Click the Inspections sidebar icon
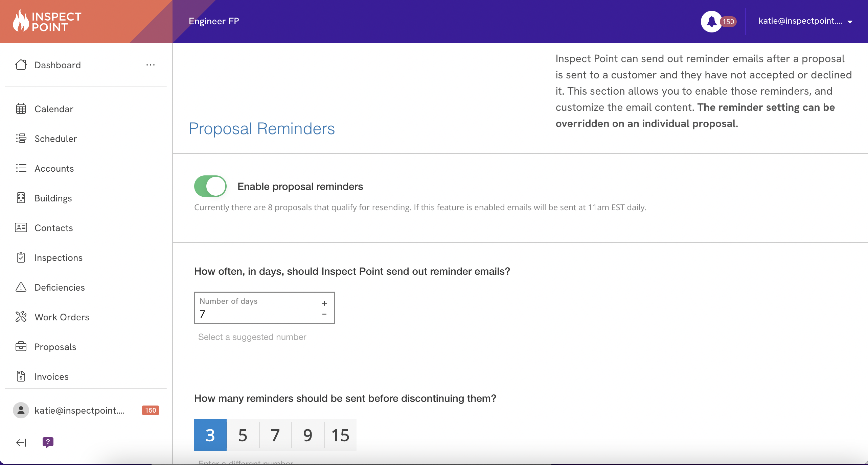 [x=20, y=258]
